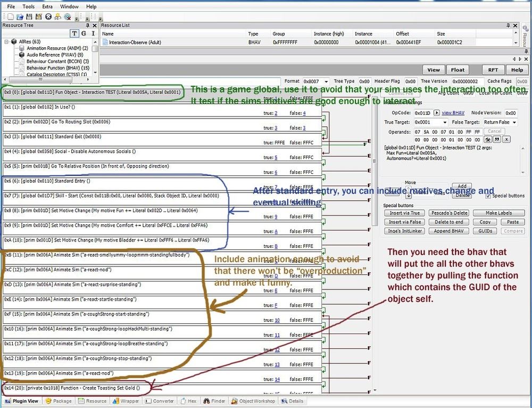Switch Resource Tree to Instance view (I)
Screen dimensions: 532x408
[93, 33]
